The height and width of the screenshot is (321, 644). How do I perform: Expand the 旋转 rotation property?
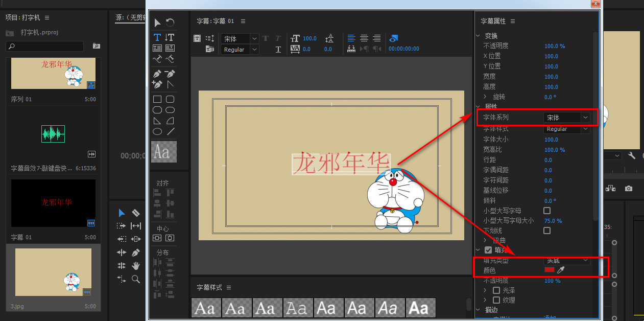point(485,97)
